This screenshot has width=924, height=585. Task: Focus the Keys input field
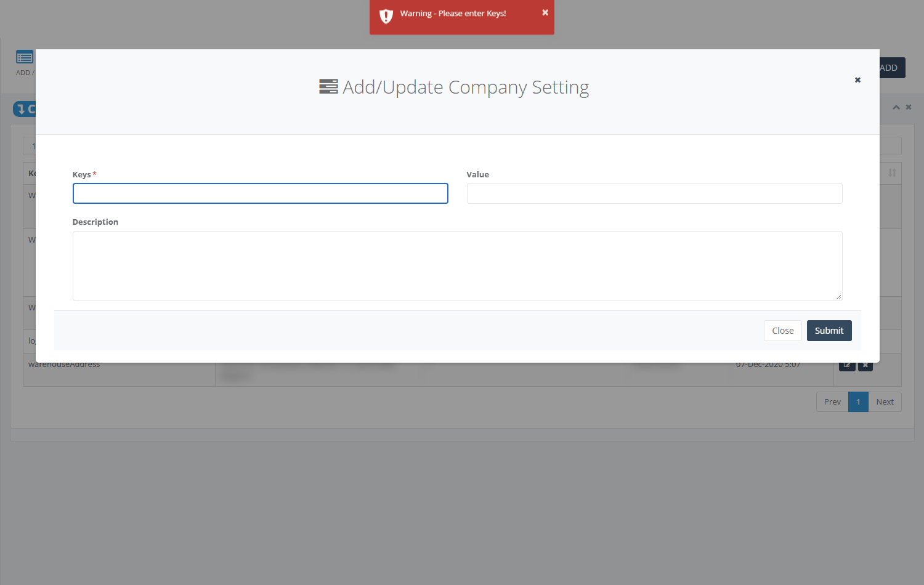click(261, 193)
